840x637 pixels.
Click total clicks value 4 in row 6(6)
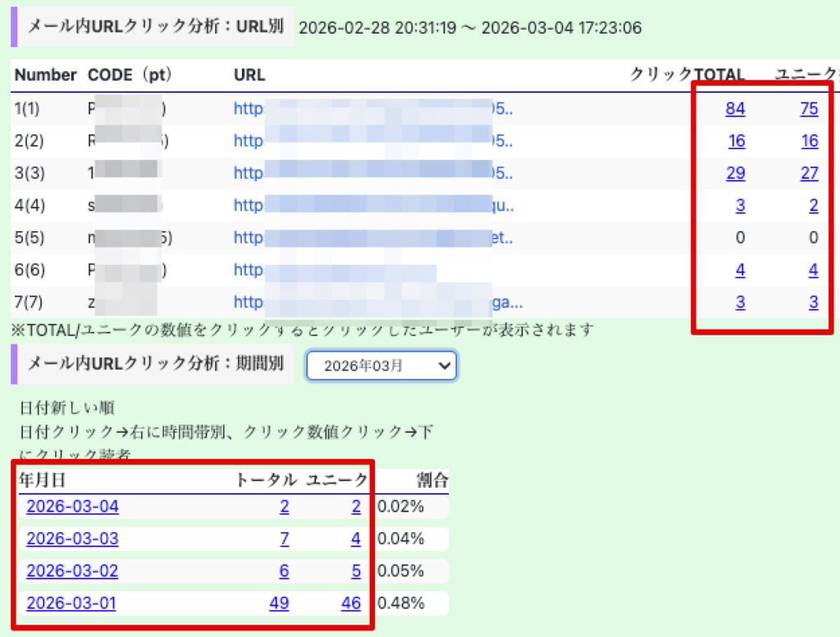point(740,270)
